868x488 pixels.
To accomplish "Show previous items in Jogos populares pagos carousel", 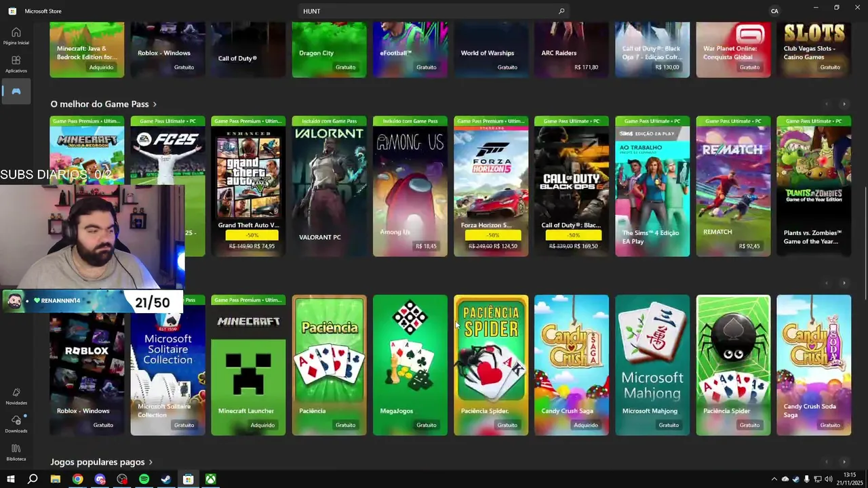I will [x=826, y=462].
